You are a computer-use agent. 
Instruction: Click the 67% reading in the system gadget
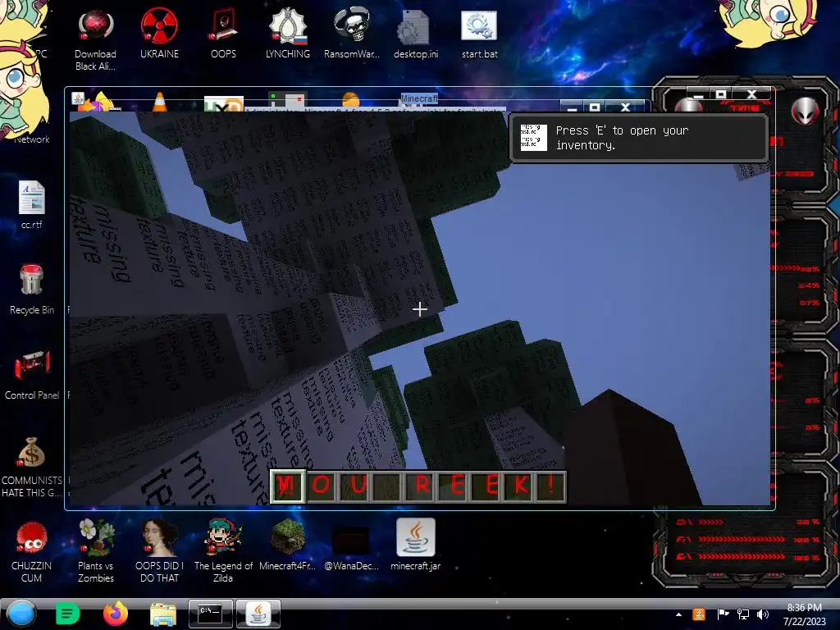[x=810, y=303]
